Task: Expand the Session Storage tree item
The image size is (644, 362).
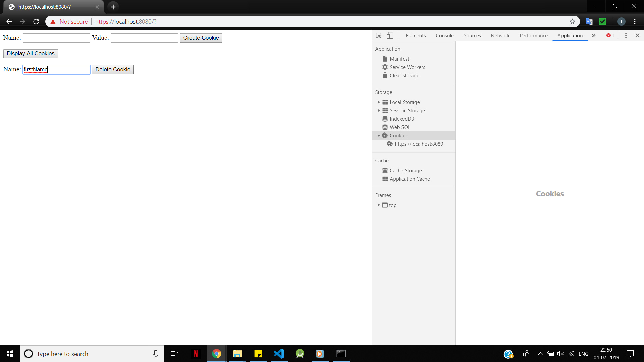Action: coord(379,111)
